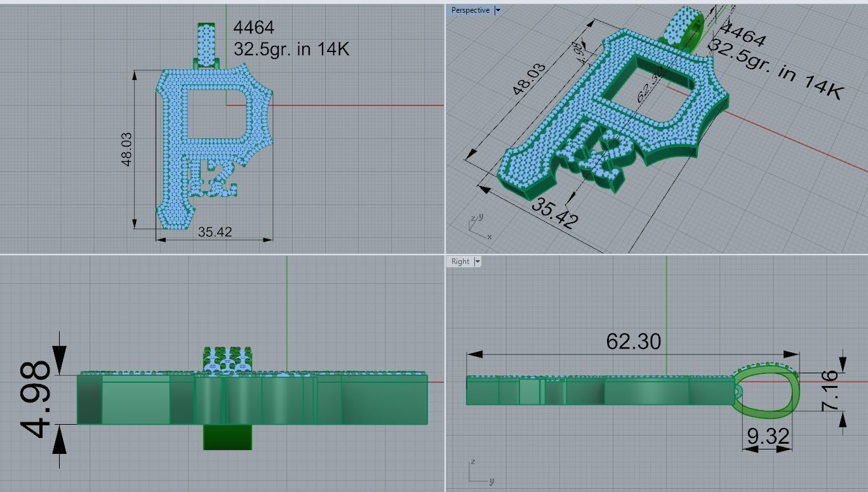The height and width of the screenshot is (492, 868).
Task: Select the 4464 text in the top-left viewport
Action: click(x=254, y=27)
